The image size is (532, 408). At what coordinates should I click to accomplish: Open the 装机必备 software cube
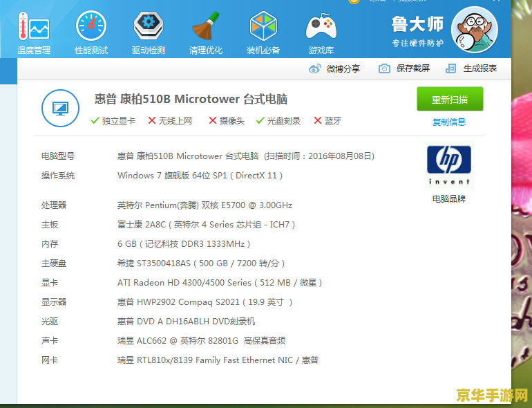tap(263, 33)
